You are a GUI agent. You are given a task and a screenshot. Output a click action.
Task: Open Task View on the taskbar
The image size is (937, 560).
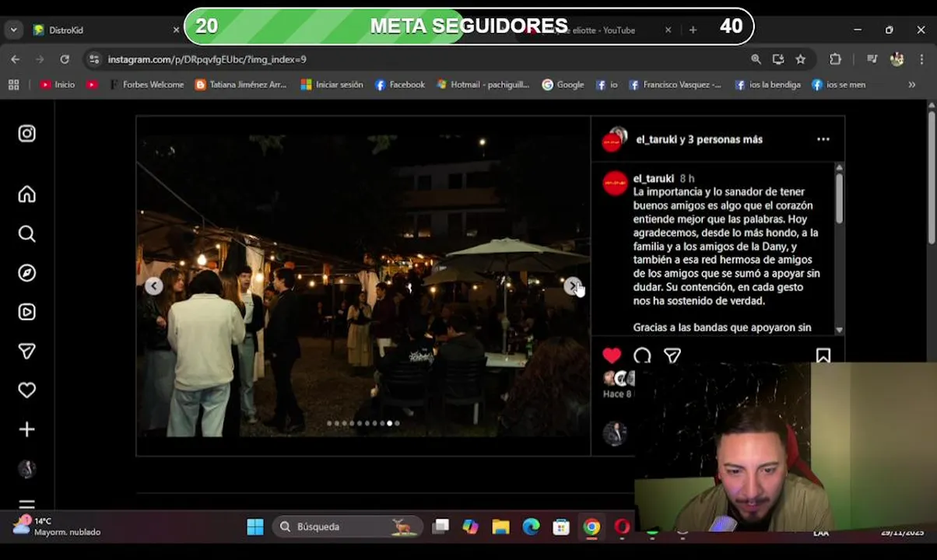[x=440, y=527]
